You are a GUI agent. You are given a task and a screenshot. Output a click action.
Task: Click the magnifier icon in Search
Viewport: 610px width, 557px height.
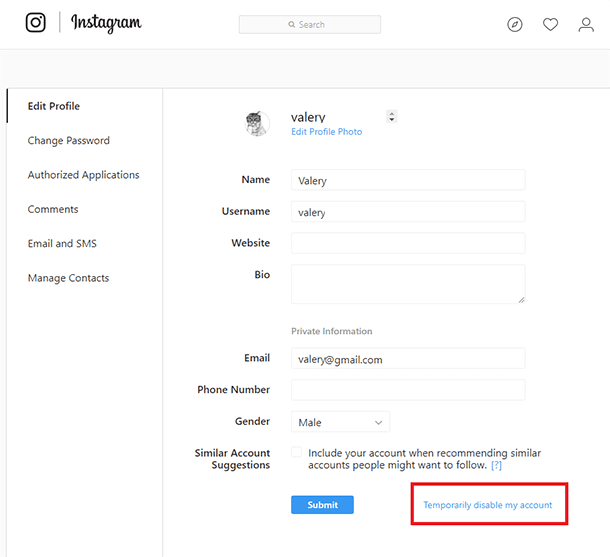[x=291, y=25]
